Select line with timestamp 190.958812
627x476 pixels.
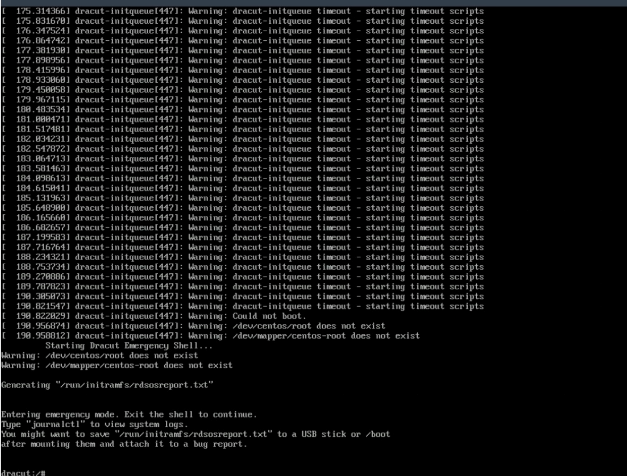[211, 336]
